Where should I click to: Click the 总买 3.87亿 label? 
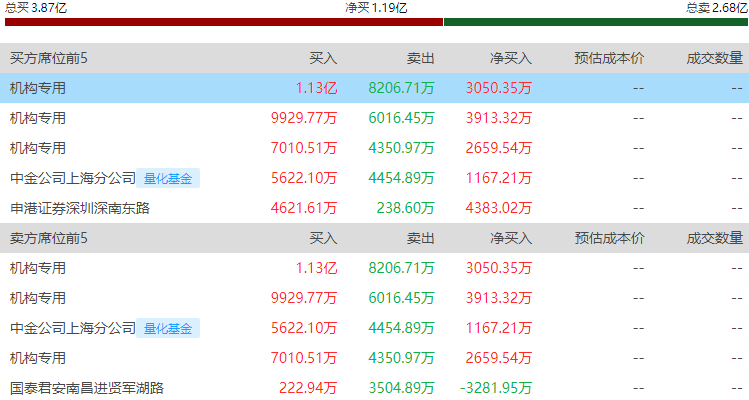36,8
